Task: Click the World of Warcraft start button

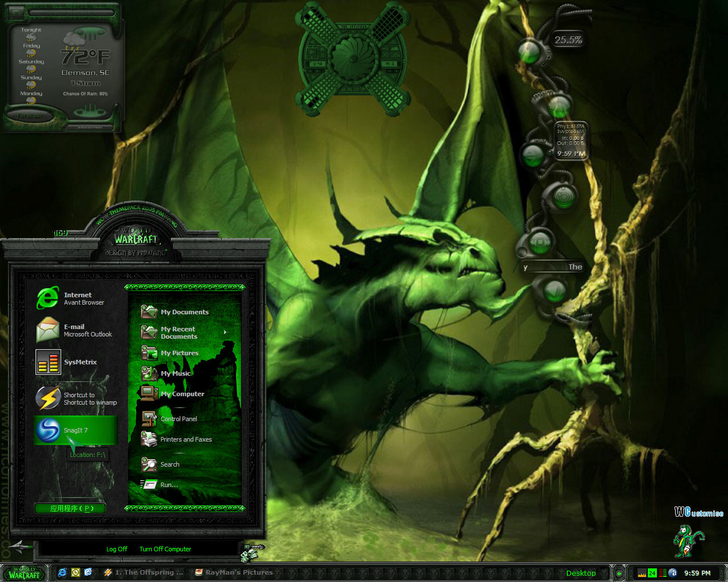Action: point(24,573)
